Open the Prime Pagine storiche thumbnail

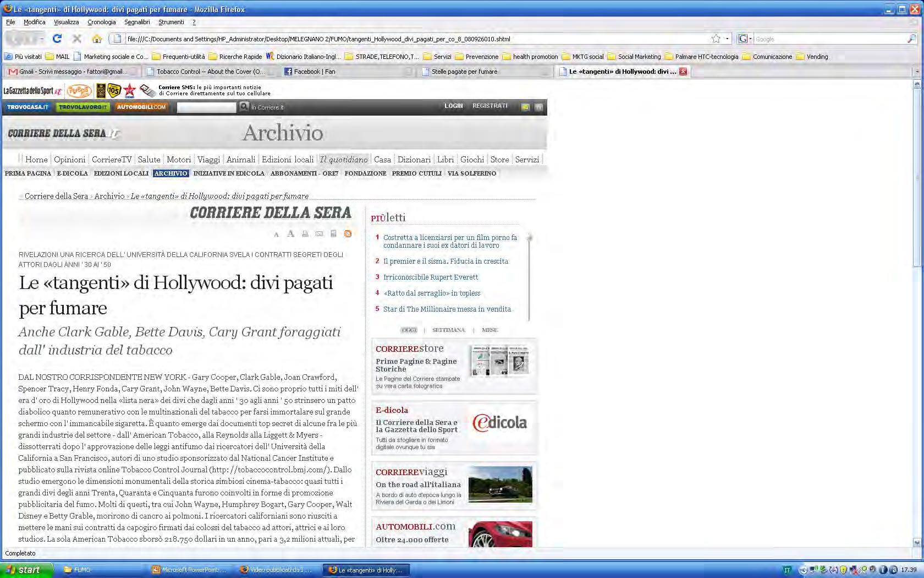(x=499, y=361)
